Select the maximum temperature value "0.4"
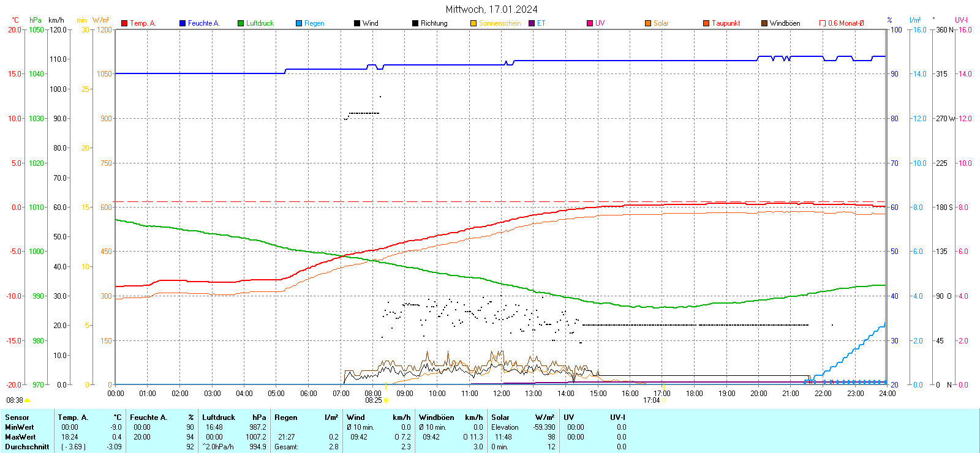 click(117, 437)
